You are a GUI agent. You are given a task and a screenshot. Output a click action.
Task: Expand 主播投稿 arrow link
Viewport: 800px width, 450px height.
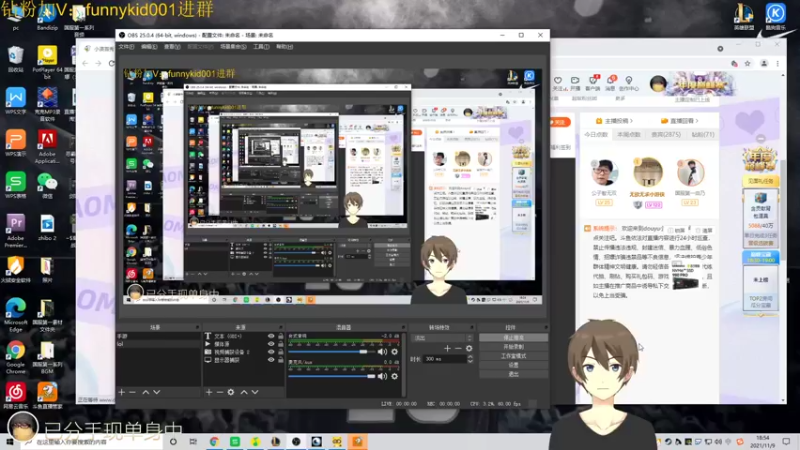pyautogui.click(x=615, y=121)
